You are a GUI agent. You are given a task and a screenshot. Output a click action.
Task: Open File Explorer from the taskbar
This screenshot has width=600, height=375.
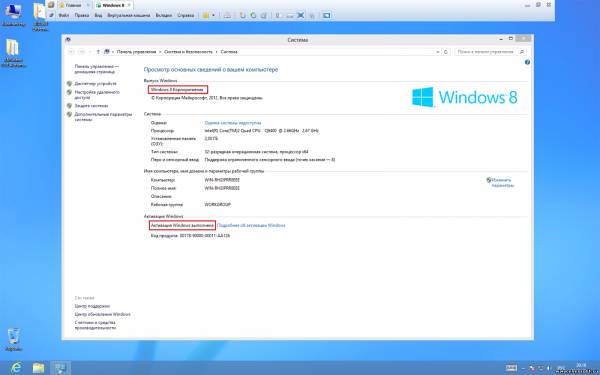pos(38,368)
